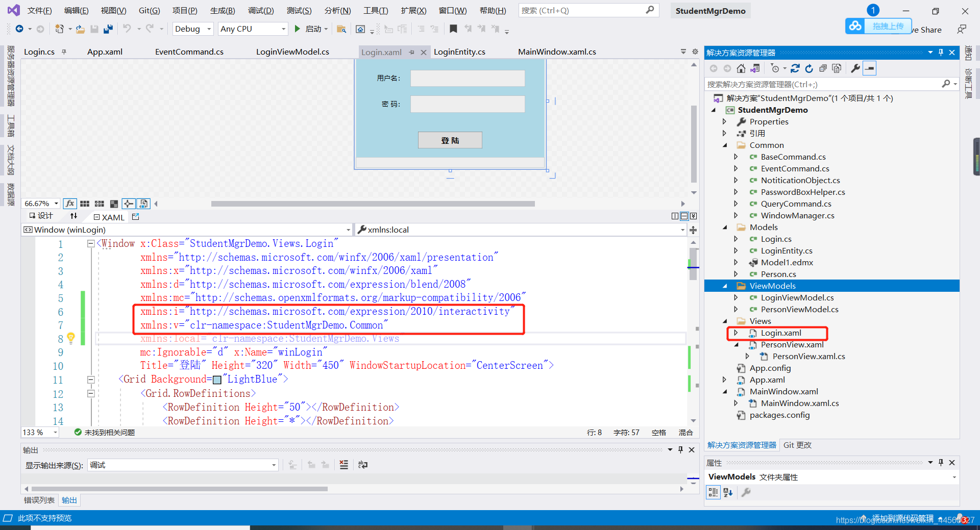
Task: Click the find in files folder icon
Action: coord(341,29)
